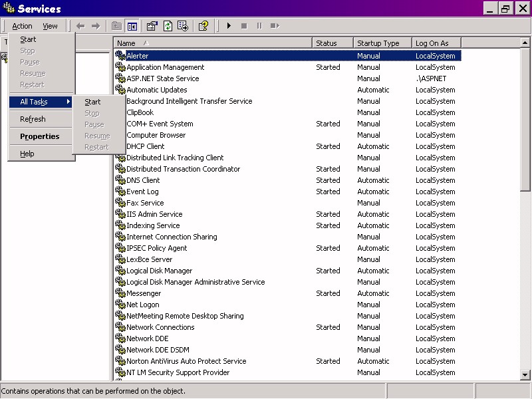Click the green Refresh toolbar icon

click(x=168, y=26)
